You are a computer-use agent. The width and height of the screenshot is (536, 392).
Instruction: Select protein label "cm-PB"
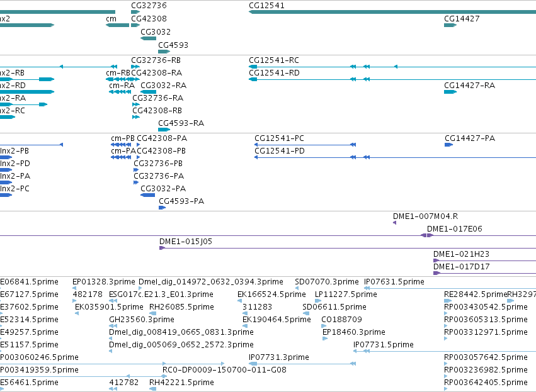pos(123,138)
